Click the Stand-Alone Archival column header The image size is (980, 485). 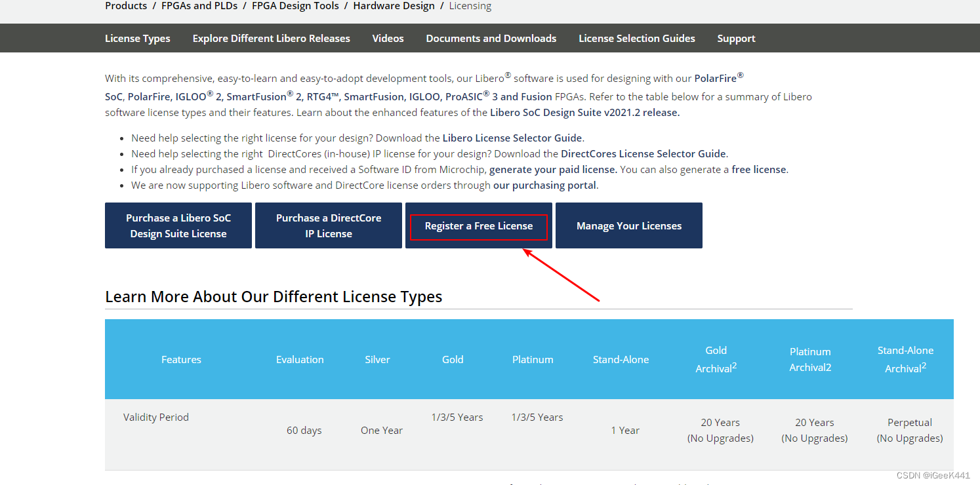[905, 359]
